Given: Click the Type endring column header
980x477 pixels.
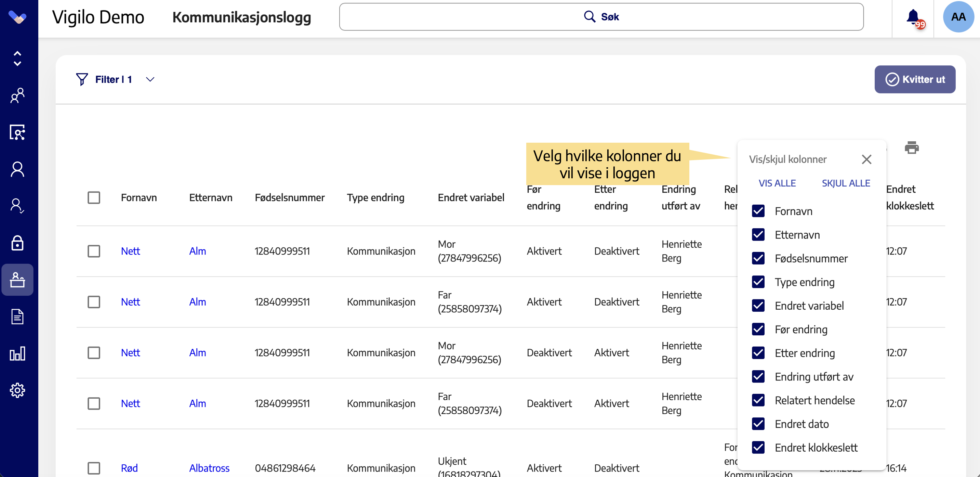Looking at the screenshot, I should pyautogui.click(x=375, y=197).
